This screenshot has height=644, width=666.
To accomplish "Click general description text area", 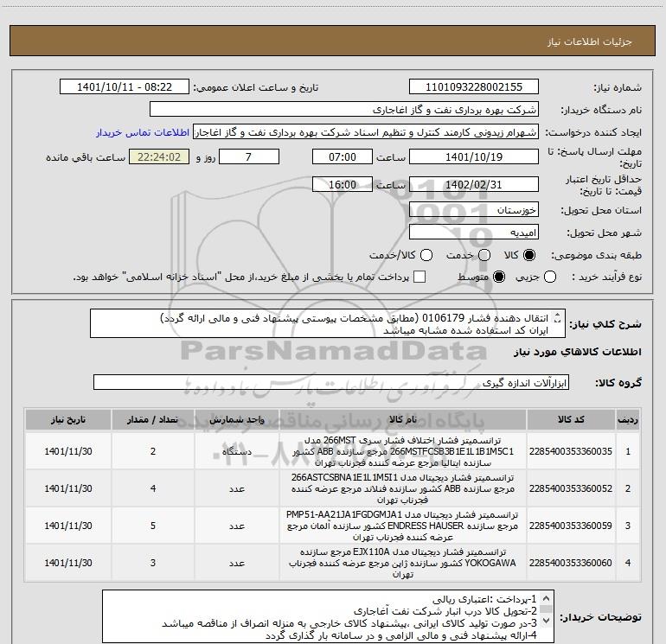I will [x=328, y=324].
